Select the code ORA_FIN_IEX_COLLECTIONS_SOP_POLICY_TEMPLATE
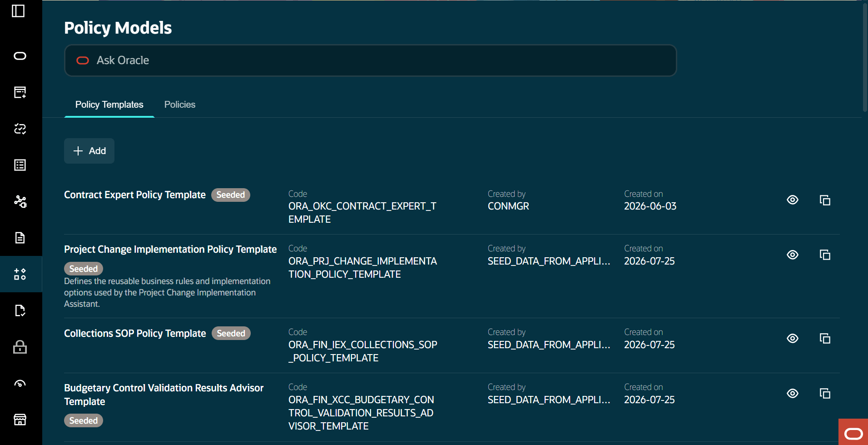 [x=363, y=351]
